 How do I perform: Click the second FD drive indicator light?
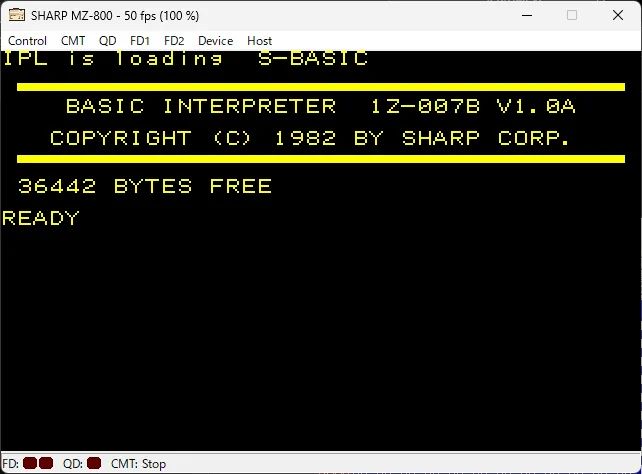point(46,463)
